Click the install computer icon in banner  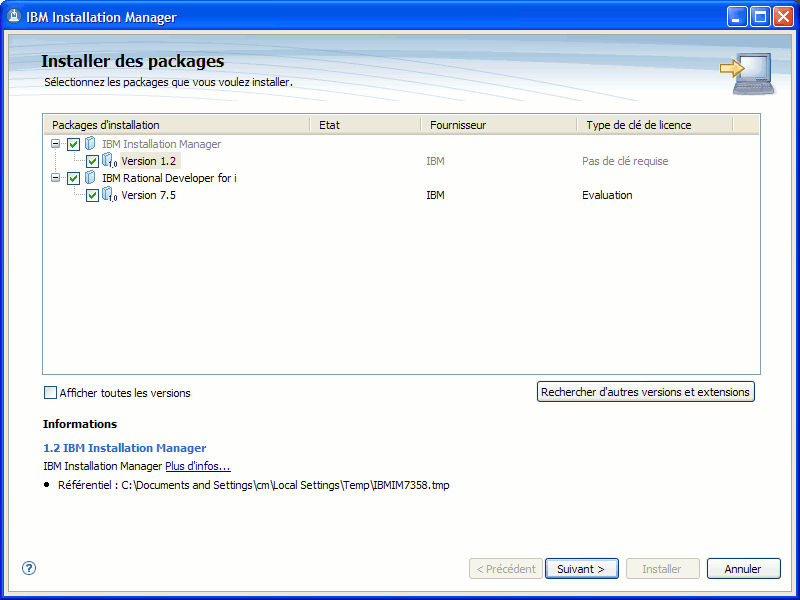[748, 73]
